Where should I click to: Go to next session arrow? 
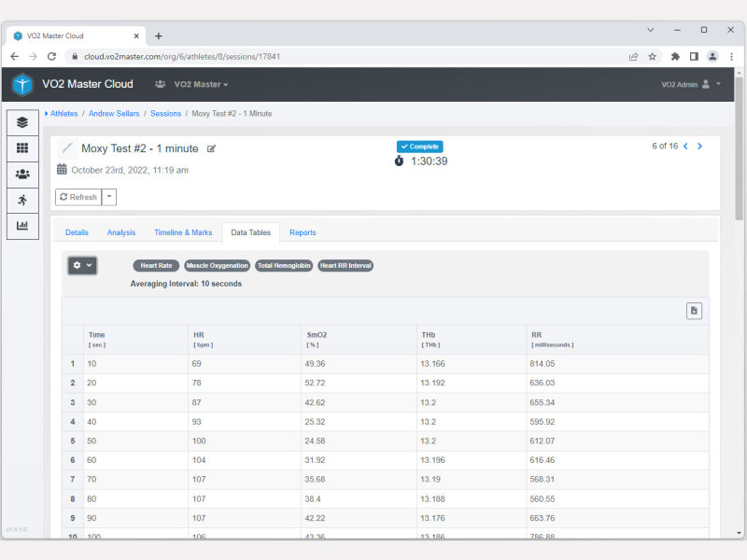700,147
